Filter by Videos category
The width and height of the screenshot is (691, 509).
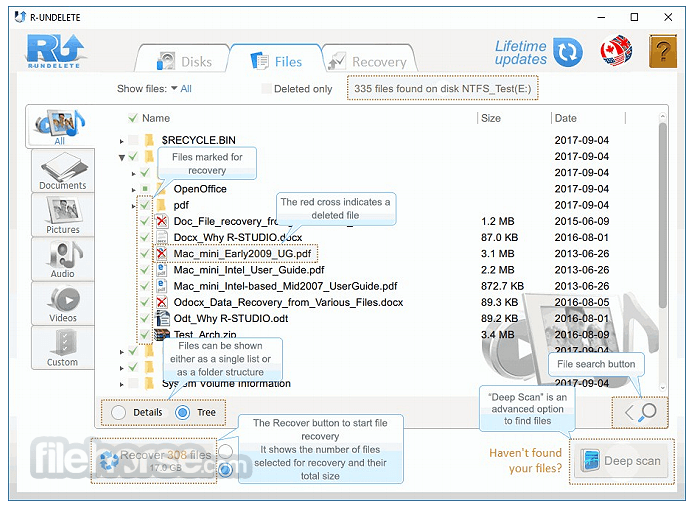[63, 303]
